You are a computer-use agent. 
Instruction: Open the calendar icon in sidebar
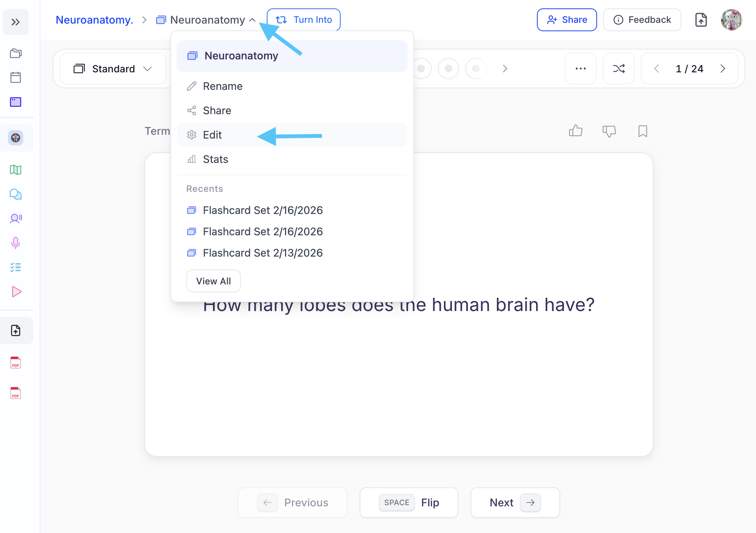tap(16, 78)
